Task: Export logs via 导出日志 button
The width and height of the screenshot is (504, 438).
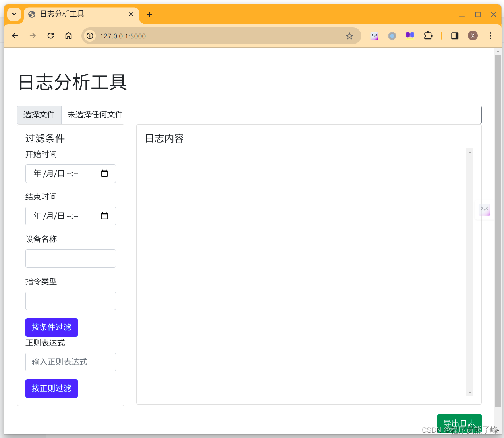Action: [459, 423]
